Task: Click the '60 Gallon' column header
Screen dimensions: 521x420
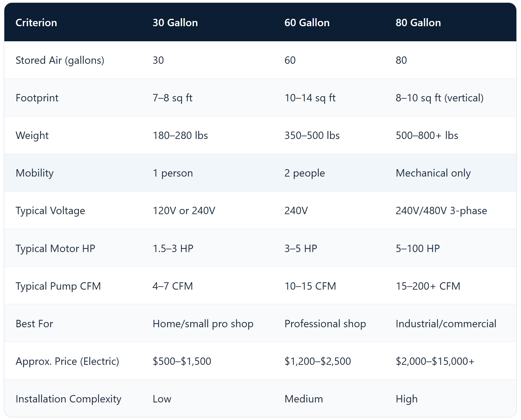Action: pos(307,22)
